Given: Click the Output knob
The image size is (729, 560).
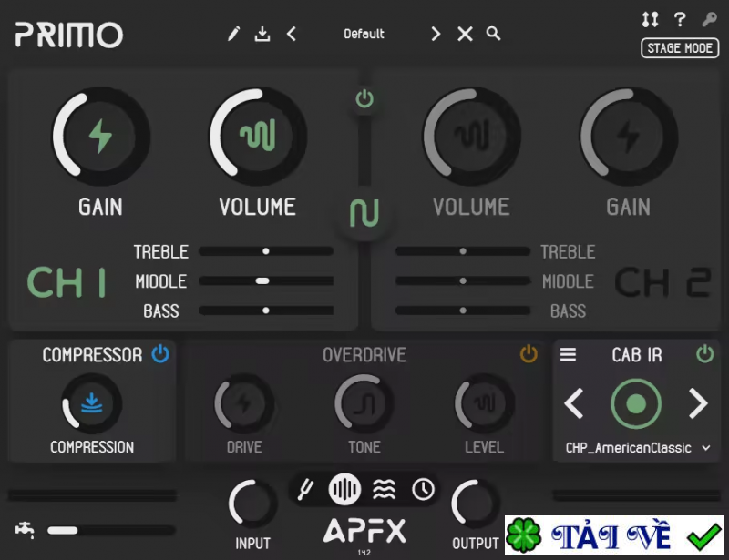Looking at the screenshot, I should pos(475,504).
